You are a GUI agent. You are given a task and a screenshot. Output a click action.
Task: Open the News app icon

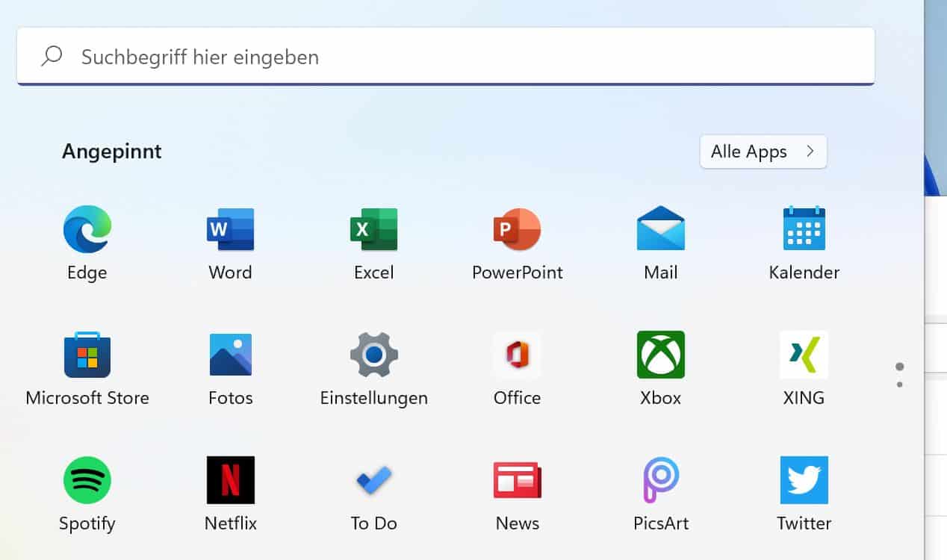point(517,481)
